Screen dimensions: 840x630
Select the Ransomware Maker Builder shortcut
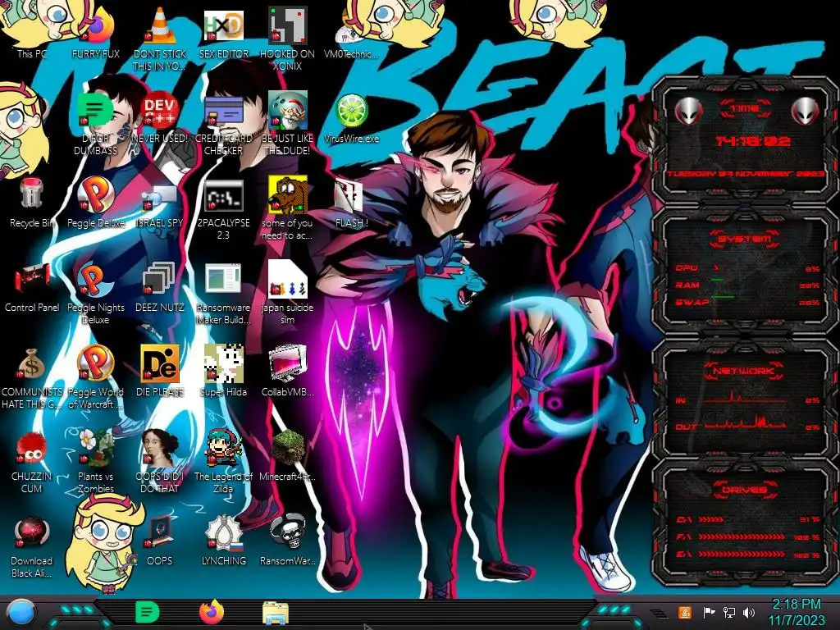tap(223, 294)
